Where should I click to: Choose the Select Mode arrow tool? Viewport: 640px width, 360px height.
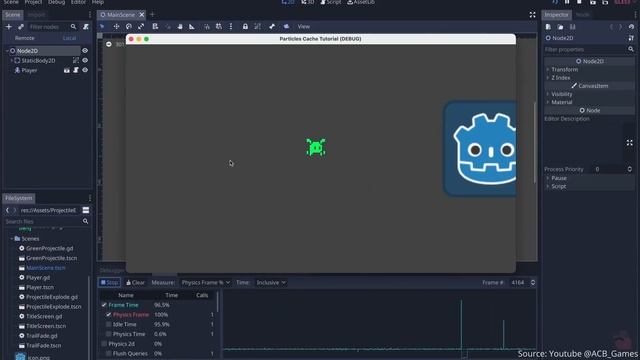(x=102, y=27)
